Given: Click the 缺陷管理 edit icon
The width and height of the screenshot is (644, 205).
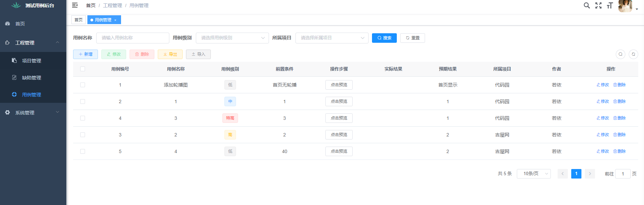Looking at the screenshot, I should pyautogui.click(x=14, y=77).
